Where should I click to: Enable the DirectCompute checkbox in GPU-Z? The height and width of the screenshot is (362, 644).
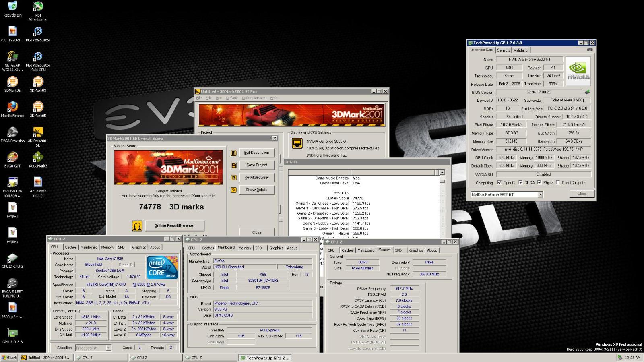tap(558, 182)
